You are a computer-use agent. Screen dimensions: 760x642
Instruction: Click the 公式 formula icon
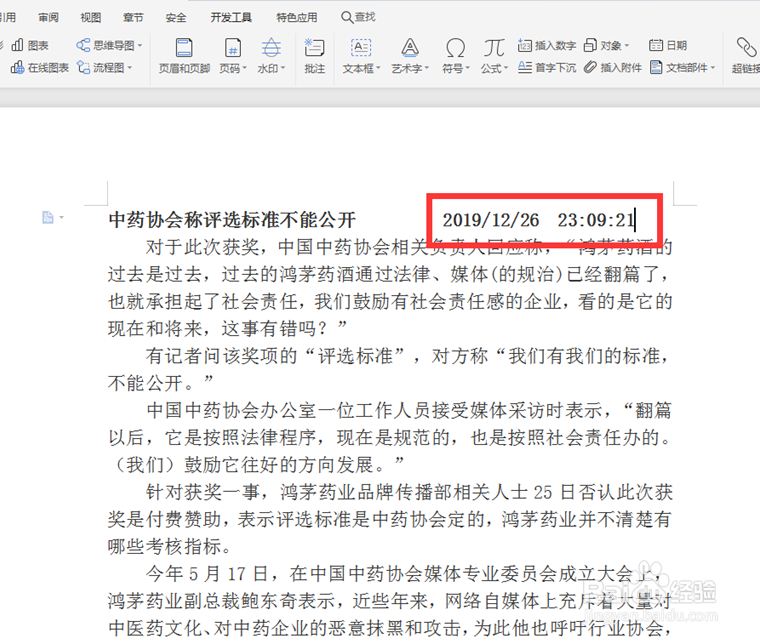click(493, 48)
